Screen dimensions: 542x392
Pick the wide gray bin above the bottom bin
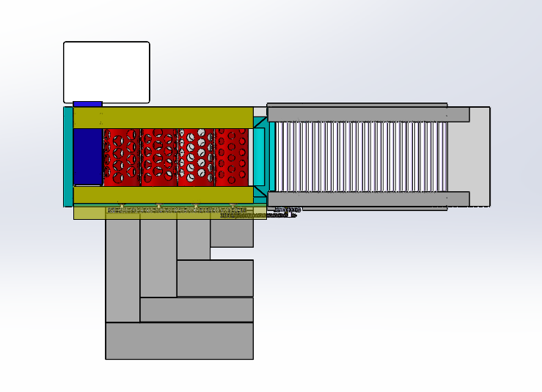pyautogui.click(x=197, y=309)
